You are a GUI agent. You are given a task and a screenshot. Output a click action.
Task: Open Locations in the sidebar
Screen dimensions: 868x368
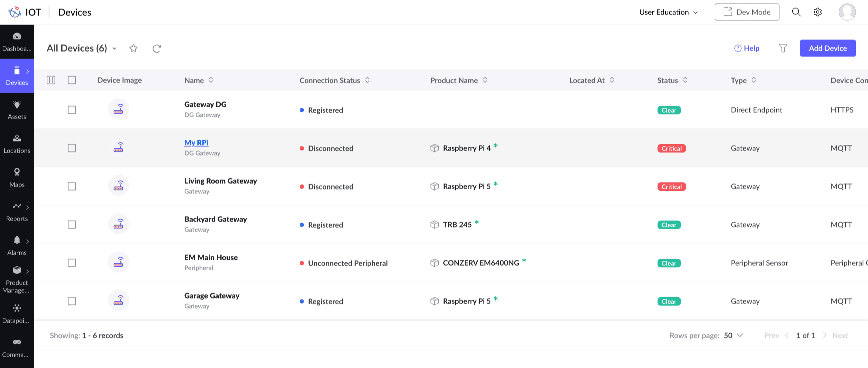tap(17, 143)
